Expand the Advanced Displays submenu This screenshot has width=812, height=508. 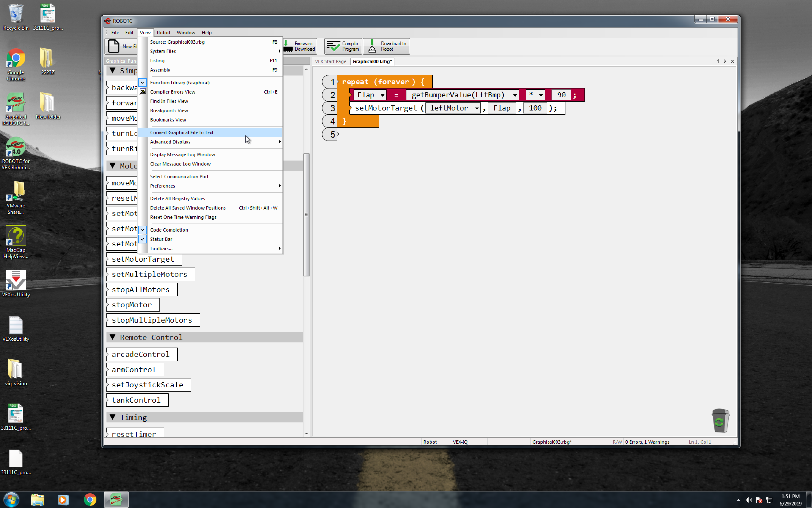[x=210, y=142]
